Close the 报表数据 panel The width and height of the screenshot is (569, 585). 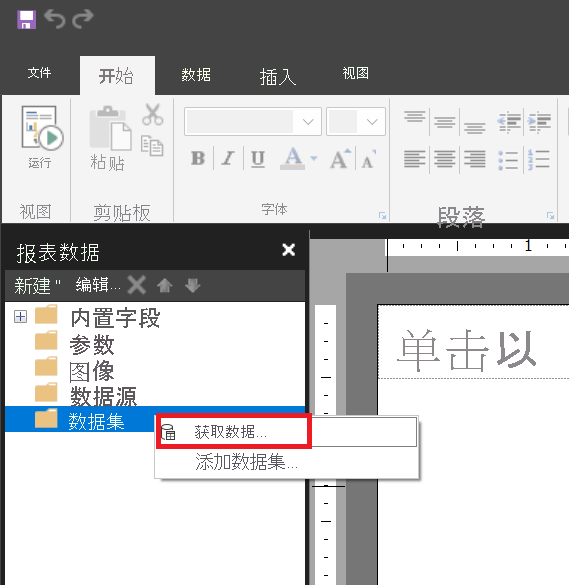coord(288,250)
